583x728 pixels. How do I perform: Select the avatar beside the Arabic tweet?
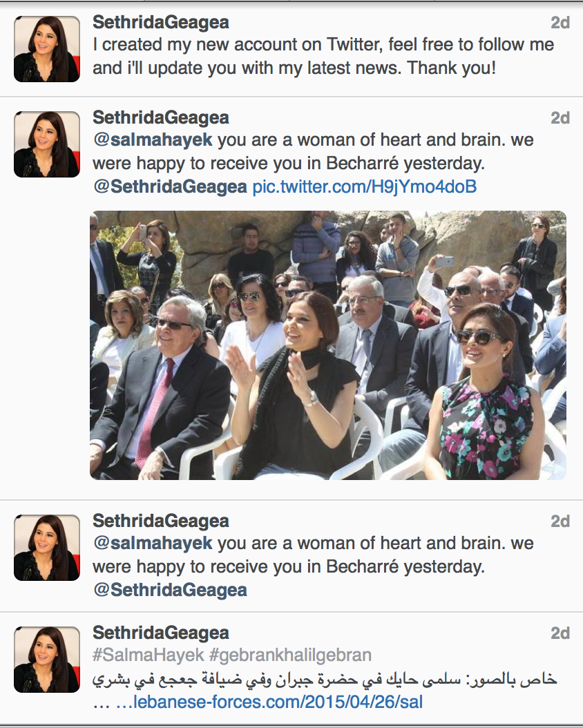pos(47,660)
